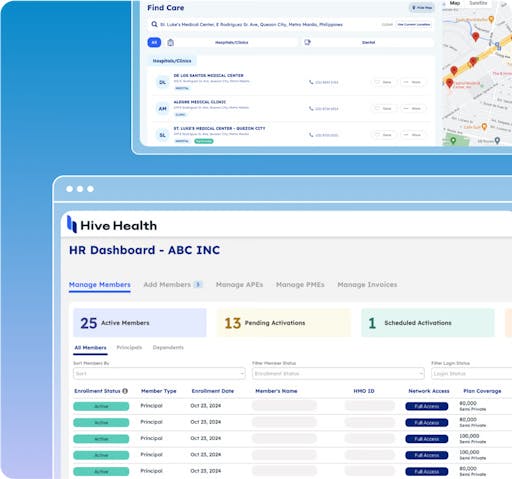This screenshot has width=512, height=479.
Task: Click the Hide Map button
Action: point(422,8)
